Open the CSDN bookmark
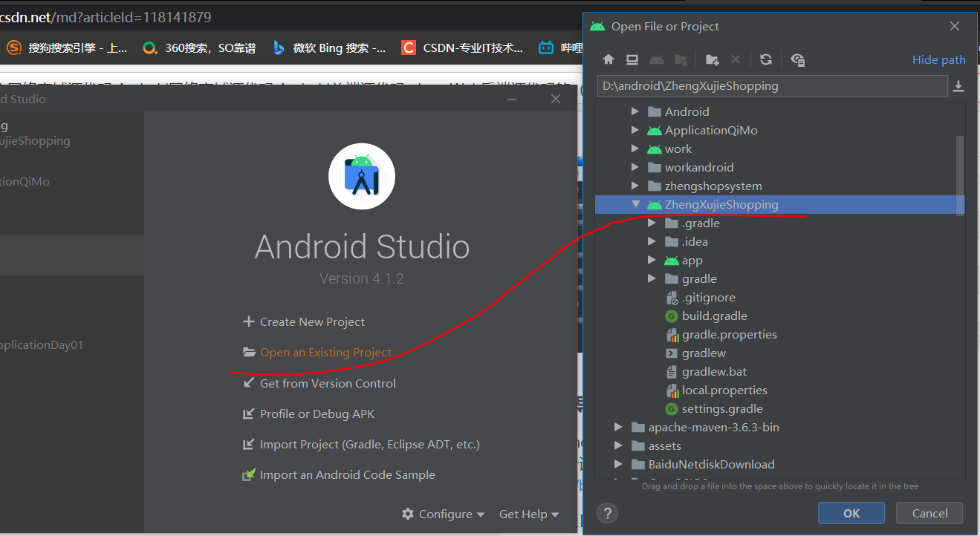Screen dimensions: 980x536 (462, 48)
